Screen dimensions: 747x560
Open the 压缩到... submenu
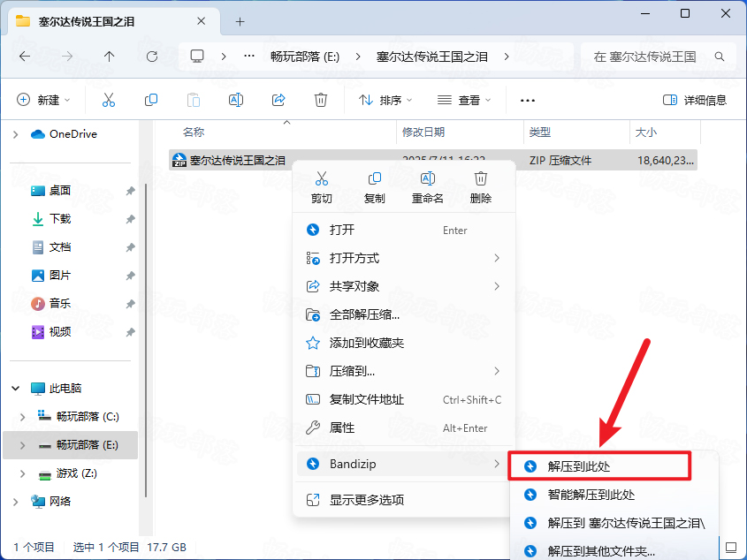404,371
